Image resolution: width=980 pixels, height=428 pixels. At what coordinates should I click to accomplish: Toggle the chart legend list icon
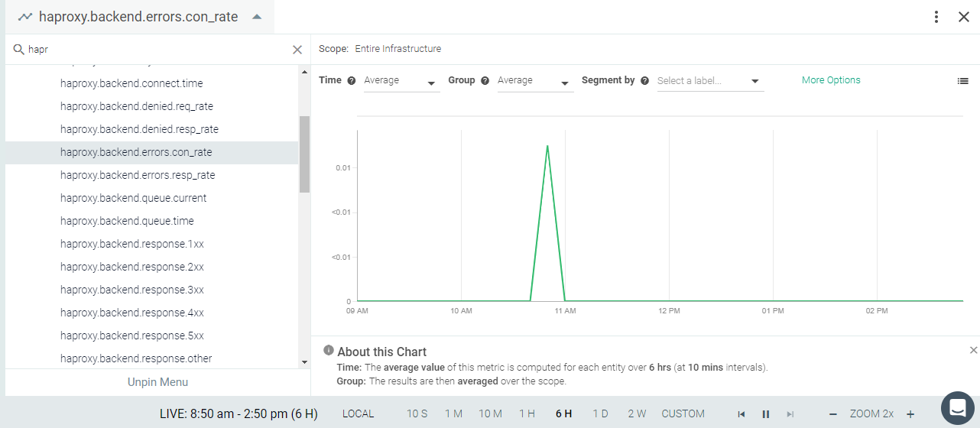[x=963, y=80]
